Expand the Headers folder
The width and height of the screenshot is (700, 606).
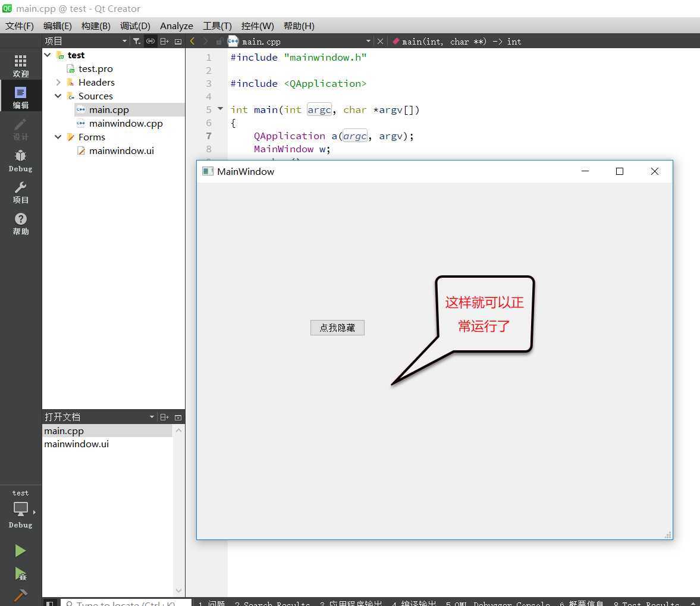[x=58, y=82]
